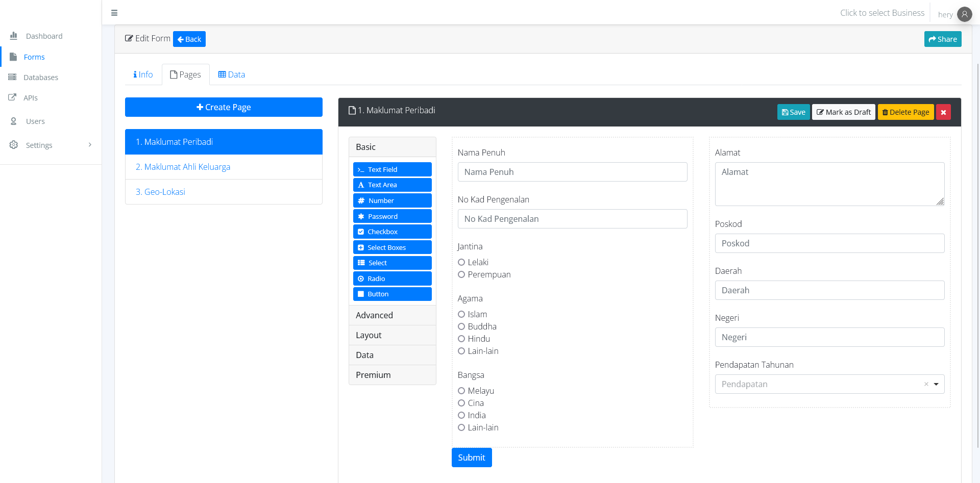The image size is (980, 483).
Task: Choose Islam under Agama
Action: [x=461, y=314]
